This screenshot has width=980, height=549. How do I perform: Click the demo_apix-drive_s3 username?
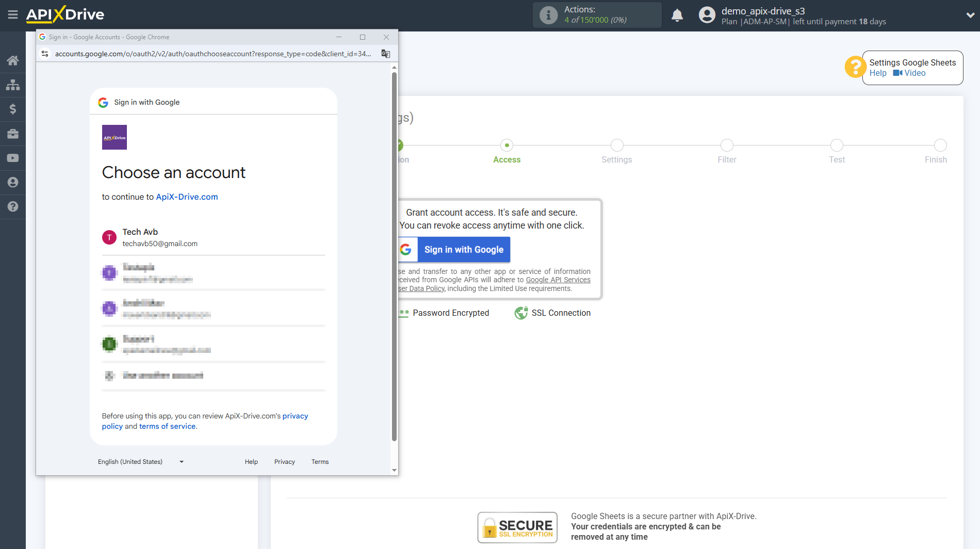pos(763,11)
